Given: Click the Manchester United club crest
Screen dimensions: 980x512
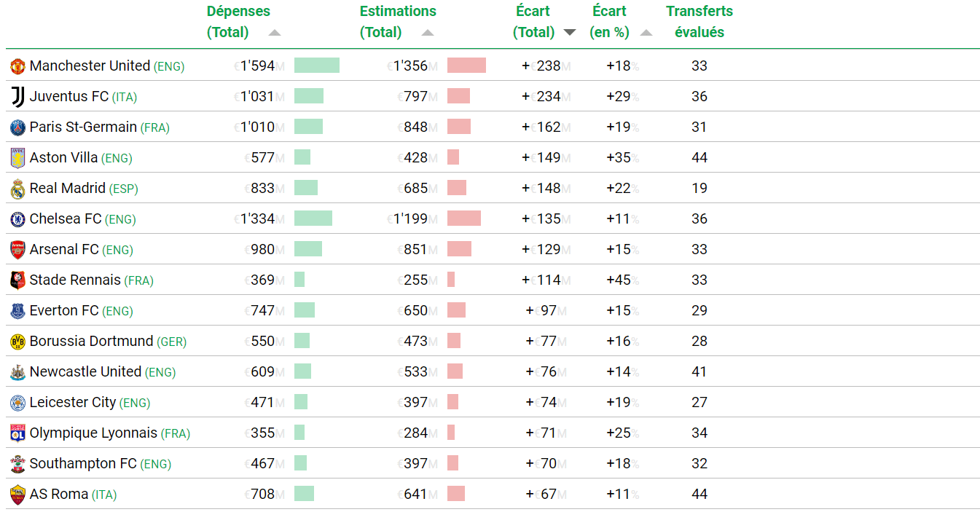Looking at the screenshot, I should (x=17, y=66).
